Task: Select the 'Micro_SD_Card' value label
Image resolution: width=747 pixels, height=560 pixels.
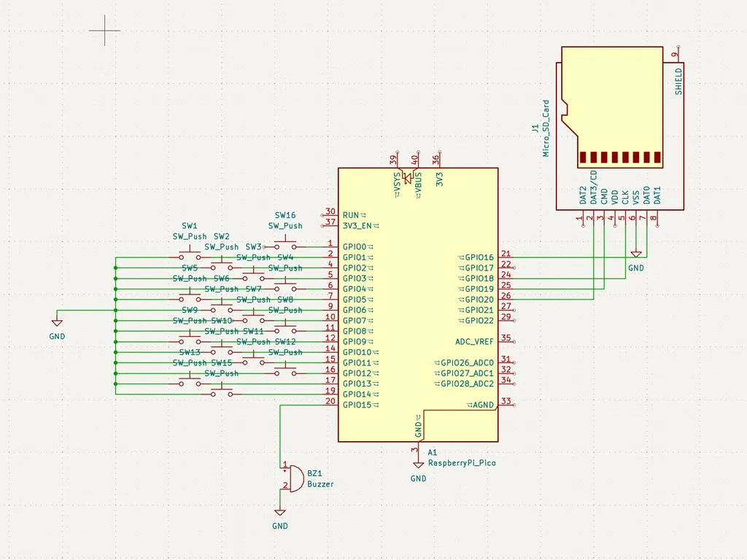Action: tap(546, 128)
